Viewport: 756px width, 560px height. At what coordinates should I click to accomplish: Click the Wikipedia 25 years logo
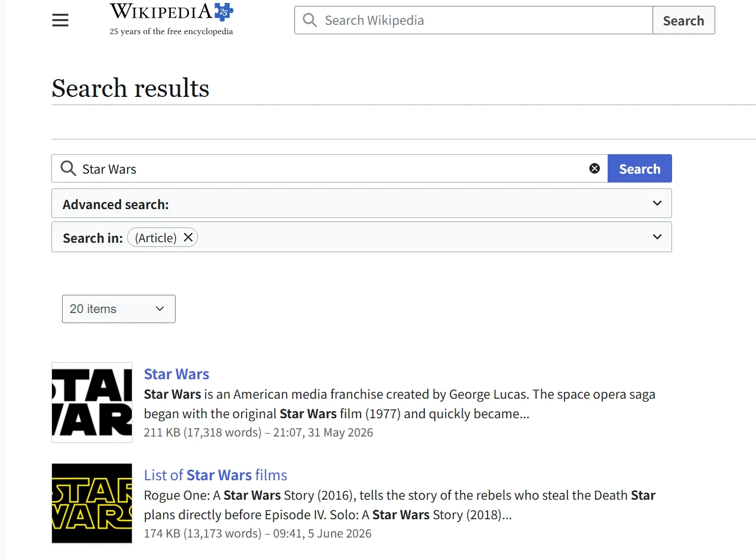coord(171,19)
